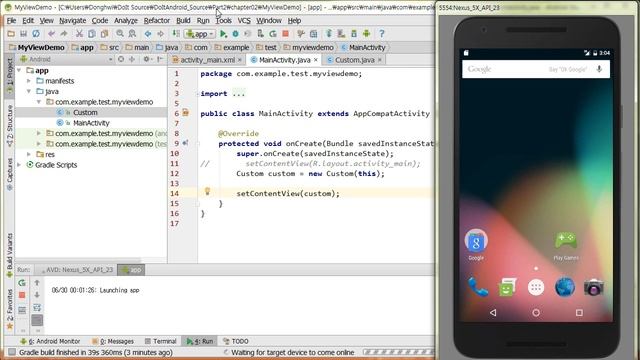Click the red Stop toolbar icon
The height and width of the screenshot is (360, 640).
coord(286,34)
